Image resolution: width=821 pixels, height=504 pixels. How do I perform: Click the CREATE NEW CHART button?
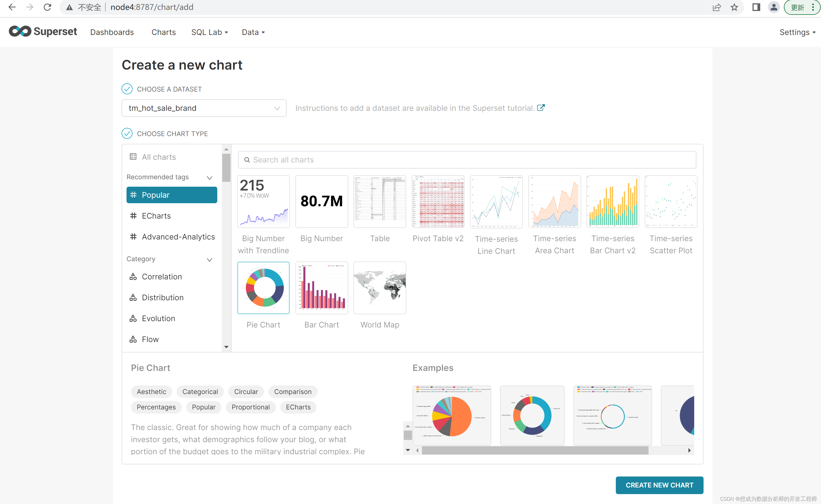659,485
